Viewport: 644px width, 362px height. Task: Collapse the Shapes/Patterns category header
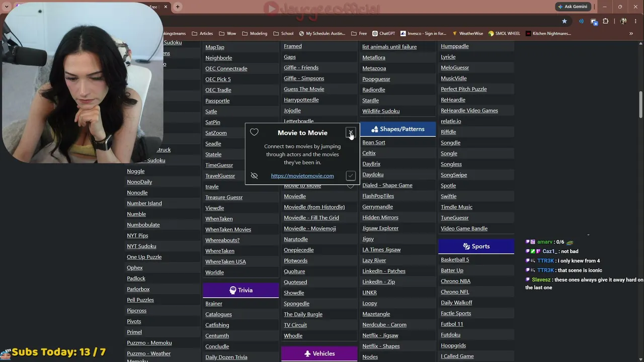click(398, 129)
